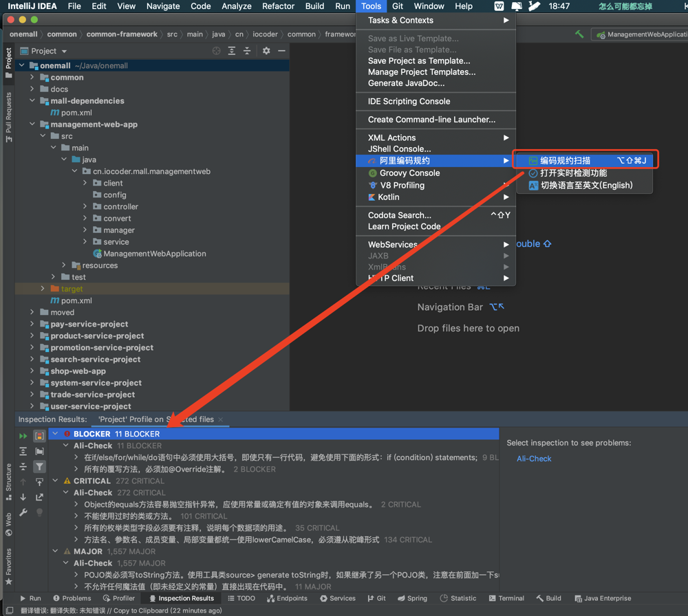Rerun inspection with green double-arrow icon
The image size is (688, 616).
[23, 436]
